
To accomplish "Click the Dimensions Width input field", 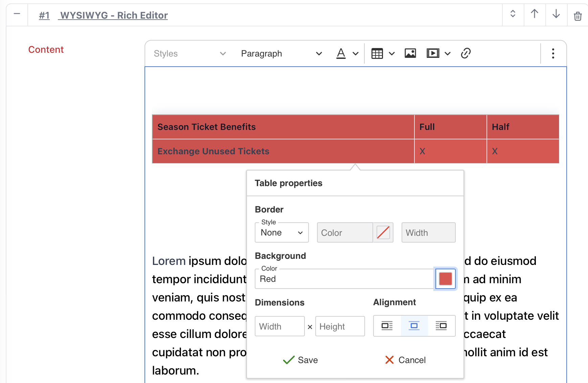I will click(x=280, y=326).
